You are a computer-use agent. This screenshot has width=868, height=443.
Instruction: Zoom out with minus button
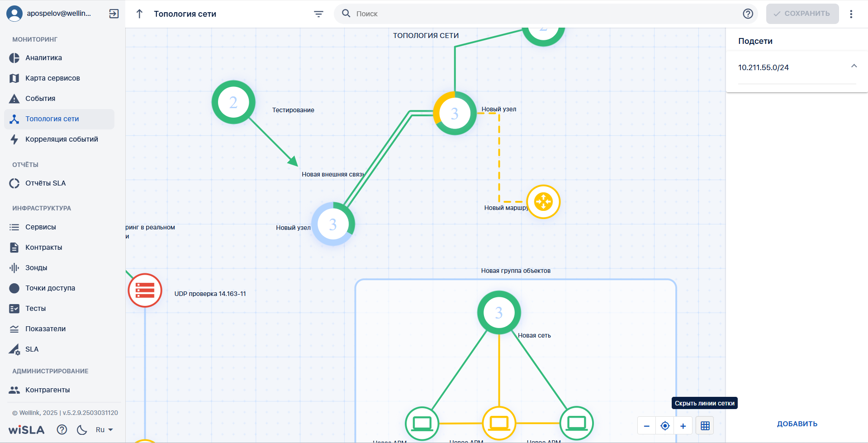[x=647, y=426]
